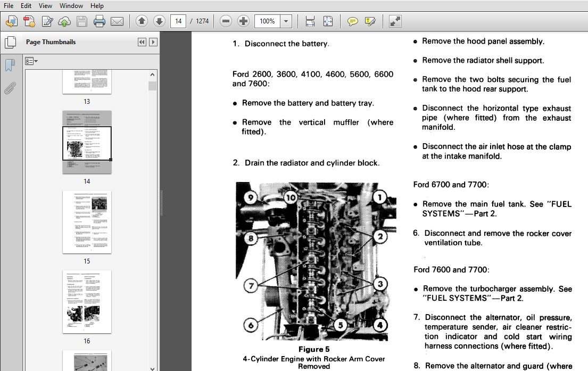The height and width of the screenshot is (371, 588).
Task: Click the thumbnails scrollbar down arrow
Action: coord(152,368)
